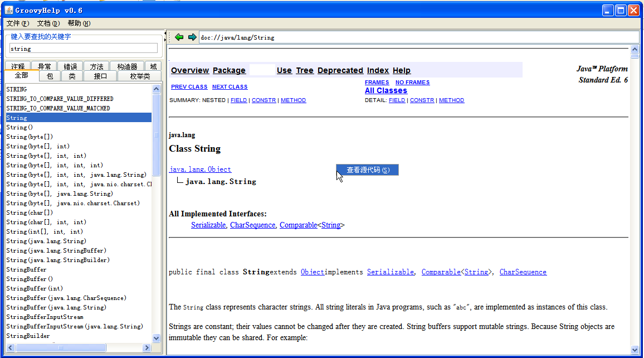The height and width of the screenshot is (358, 644).
Task: Switch to the 域 tab
Action: click(153, 66)
